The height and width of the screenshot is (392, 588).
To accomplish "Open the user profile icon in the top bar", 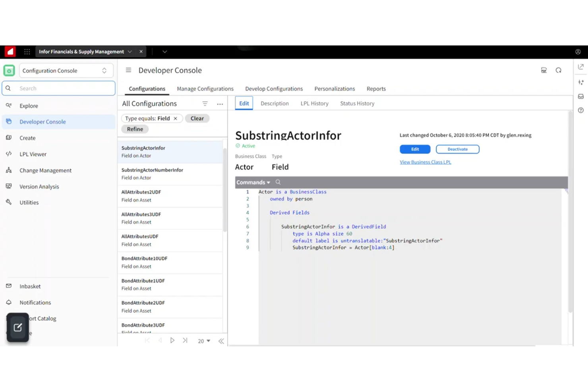I will (578, 52).
